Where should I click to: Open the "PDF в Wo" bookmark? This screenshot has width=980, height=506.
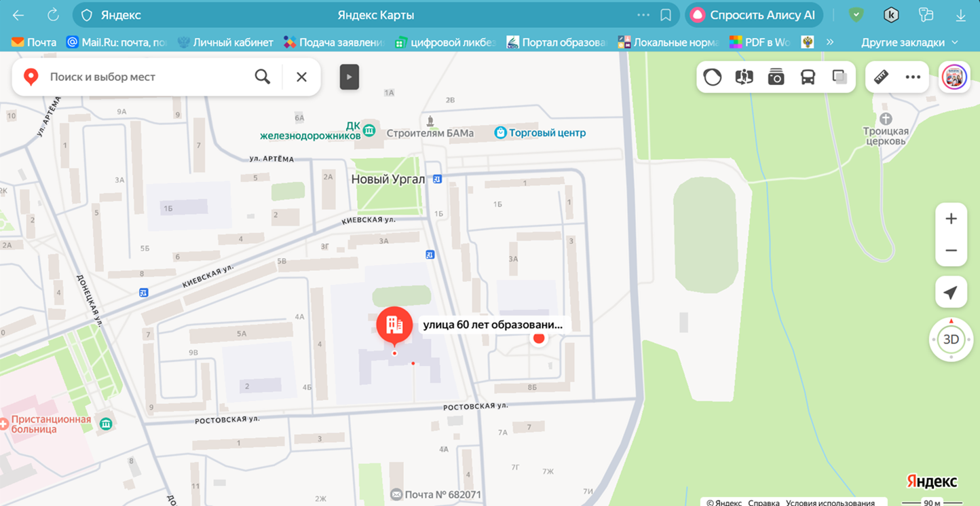(x=760, y=42)
